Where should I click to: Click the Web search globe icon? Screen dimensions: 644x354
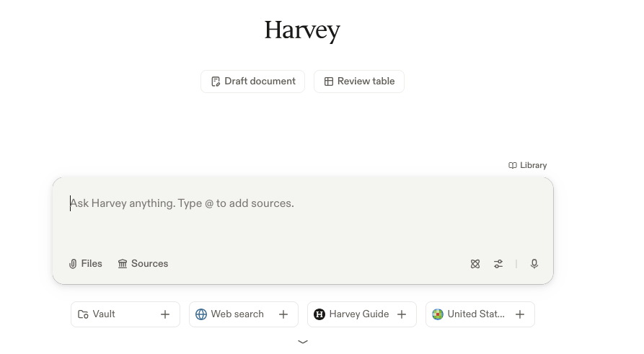click(x=201, y=314)
